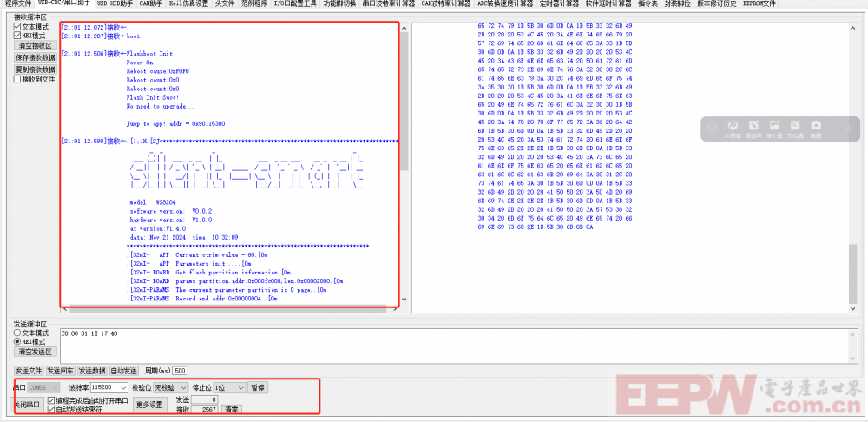Click the 帮我写 writing icon in floating toolbar
868x422 pixels.
753,126
